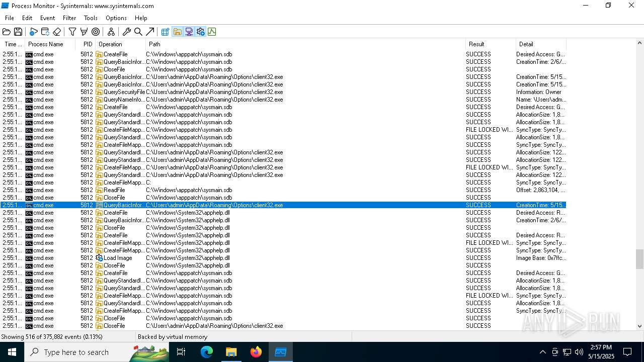This screenshot has width=644, height=362.
Task: Toggle Show Network Activity icon
Action: [x=189, y=32]
